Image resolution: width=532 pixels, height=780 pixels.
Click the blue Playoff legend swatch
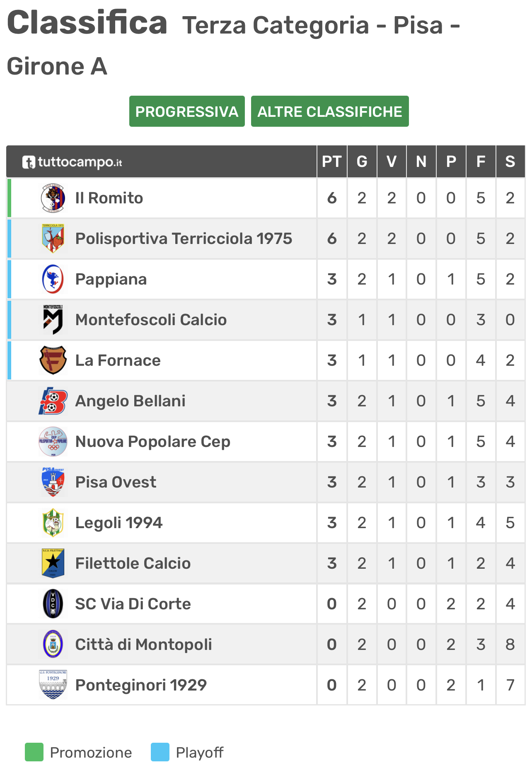(x=160, y=752)
